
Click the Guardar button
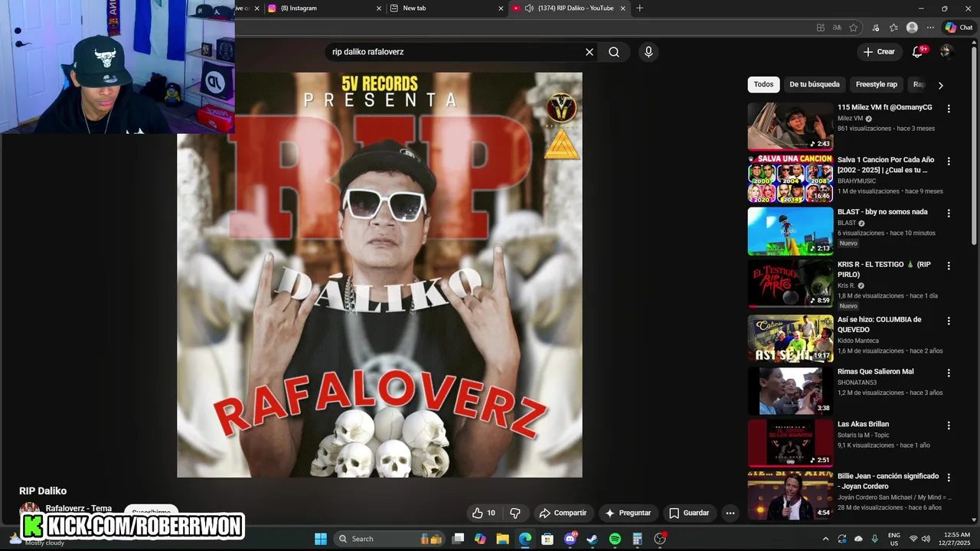coord(688,513)
